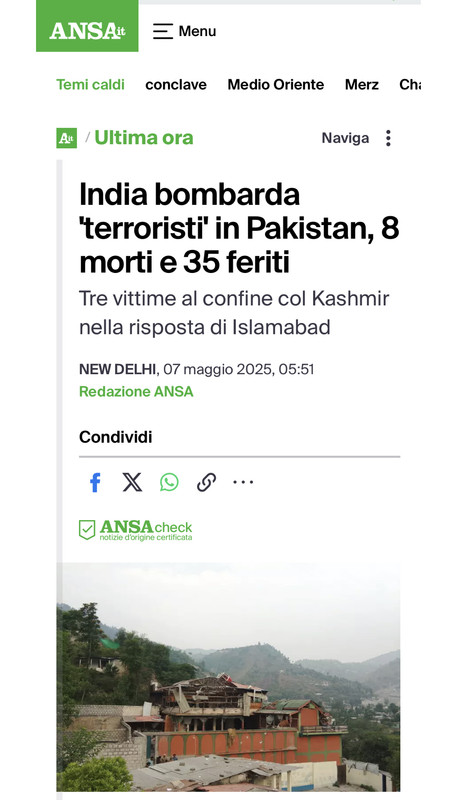Share article on Facebook
The height and width of the screenshot is (800, 461).
point(95,482)
